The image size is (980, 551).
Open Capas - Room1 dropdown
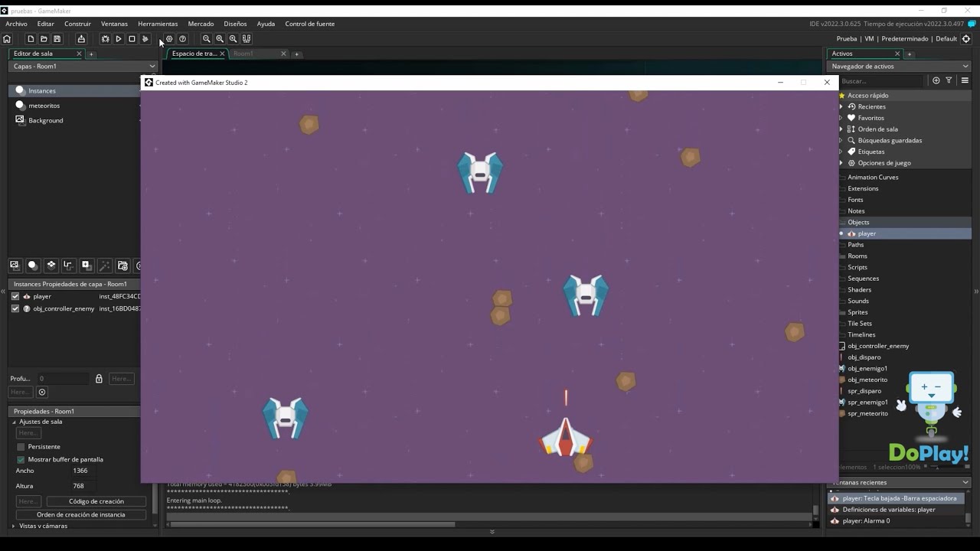pyautogui.click(x=83, y=67)
